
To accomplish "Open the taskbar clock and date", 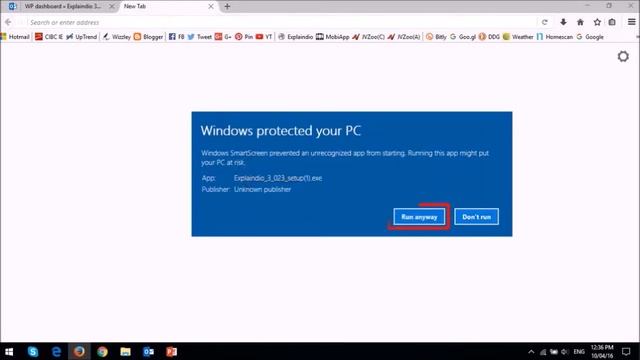I will [602, 351].
